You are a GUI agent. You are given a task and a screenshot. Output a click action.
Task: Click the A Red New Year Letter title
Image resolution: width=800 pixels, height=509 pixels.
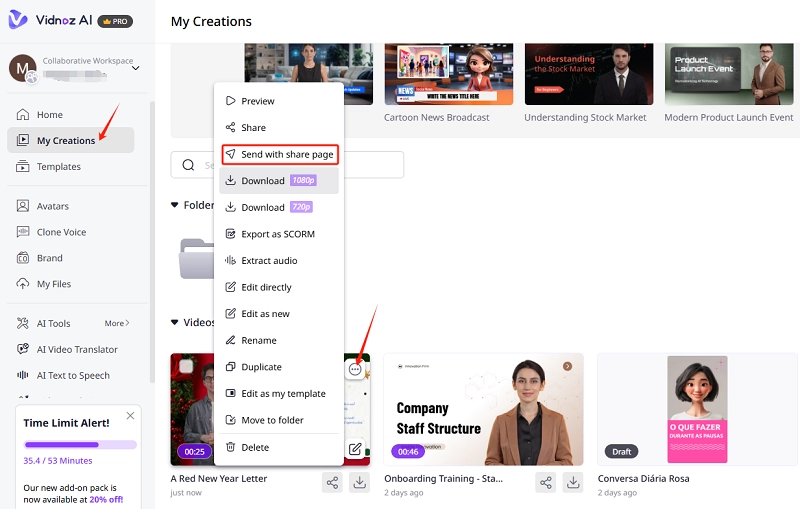coord(219,478)
